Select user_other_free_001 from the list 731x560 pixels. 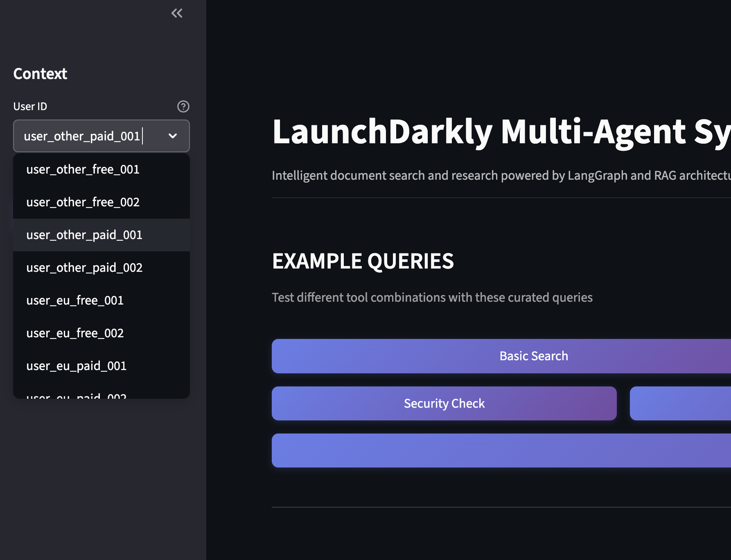pos(83,169)
